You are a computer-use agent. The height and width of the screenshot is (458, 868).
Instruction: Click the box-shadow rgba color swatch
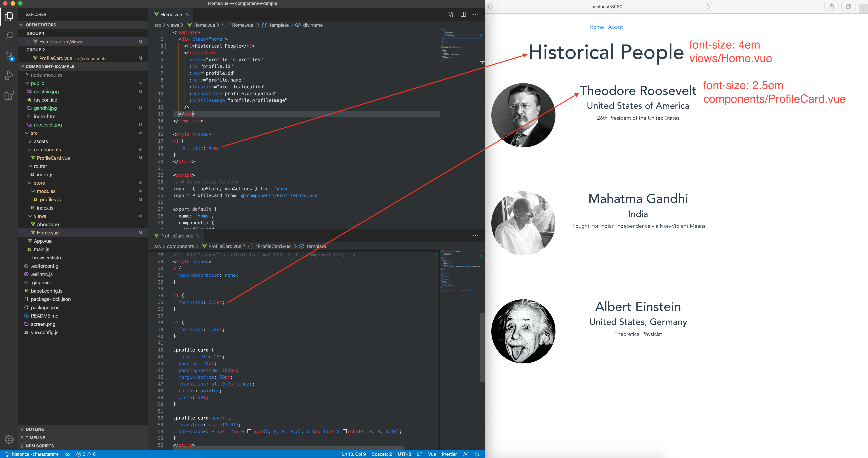(x=249, y=431)
